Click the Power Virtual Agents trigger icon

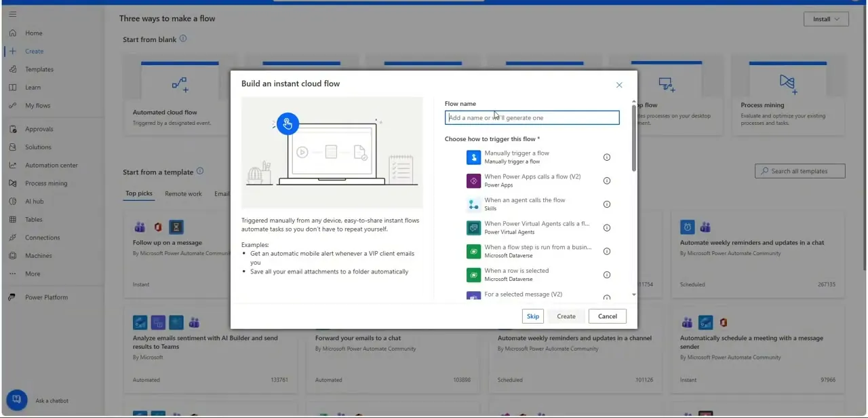[x=473, y=228]
